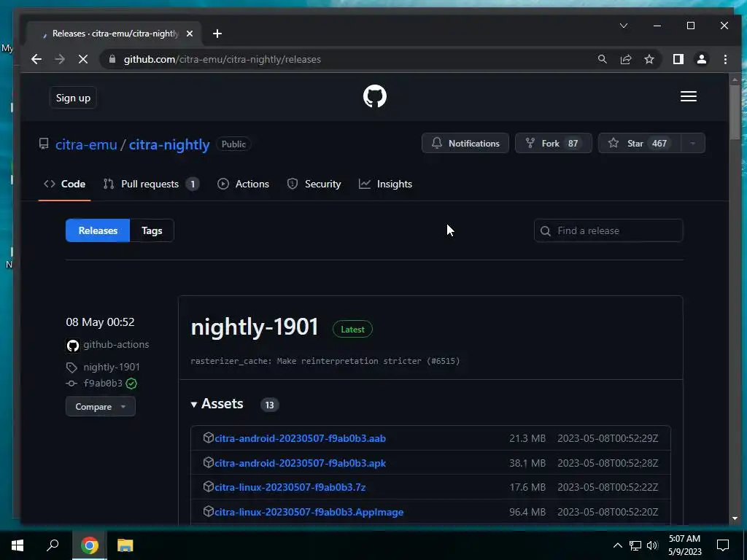Image resolution: width=747 pixels, height=560 pixels.
Task: Click the github-actions avatar icon
Action: (x=72, y=345)
